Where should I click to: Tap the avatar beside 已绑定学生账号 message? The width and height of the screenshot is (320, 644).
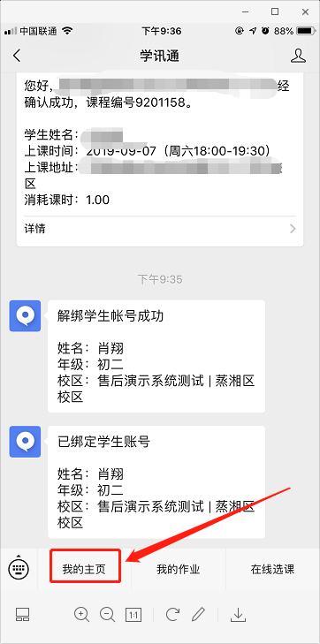pos(25,442)
